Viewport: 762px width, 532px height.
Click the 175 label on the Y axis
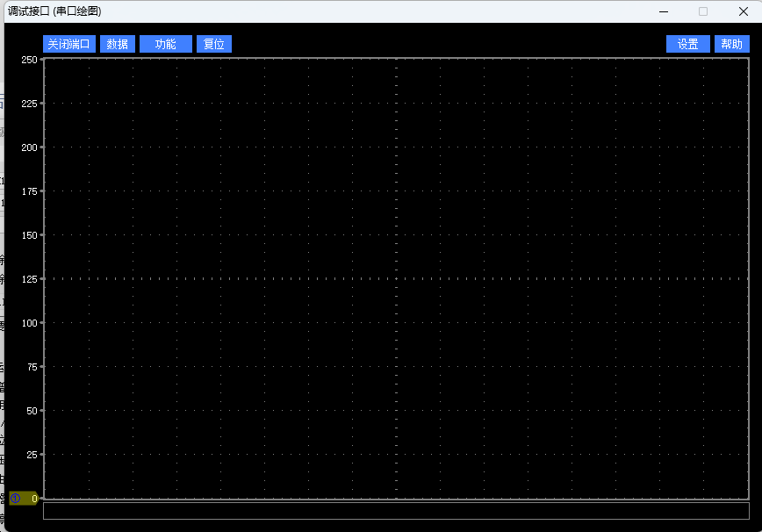pyautogui.click(x=29, y=191)
